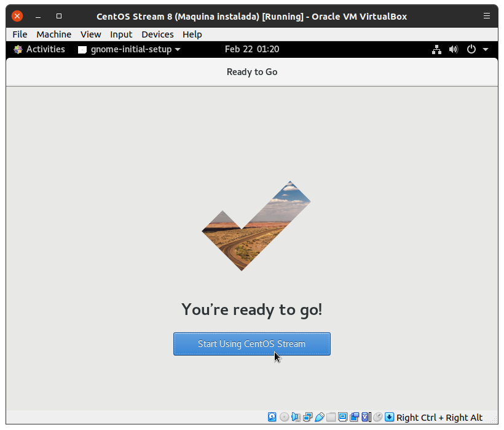Viewport: 504px width, 430px height.
Task: Click the hard disk activity indicator icon
Action: (x=272, y=417)
